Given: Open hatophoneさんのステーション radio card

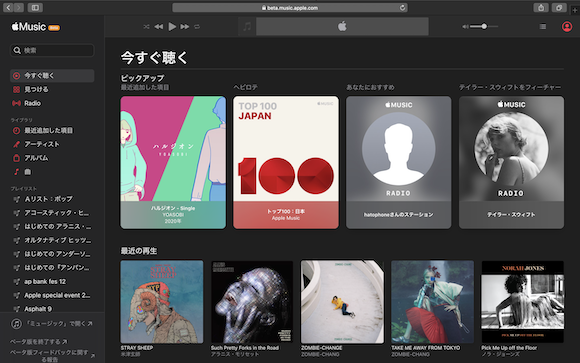Looking at the screenshot, I should 399,162.
